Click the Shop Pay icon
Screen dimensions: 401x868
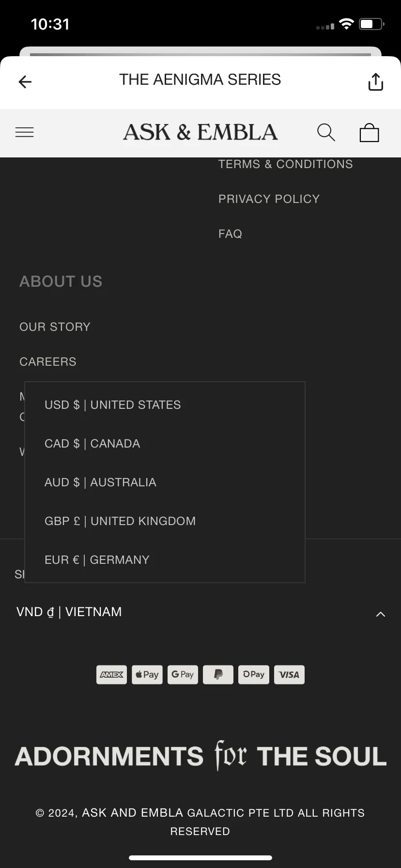253,674
